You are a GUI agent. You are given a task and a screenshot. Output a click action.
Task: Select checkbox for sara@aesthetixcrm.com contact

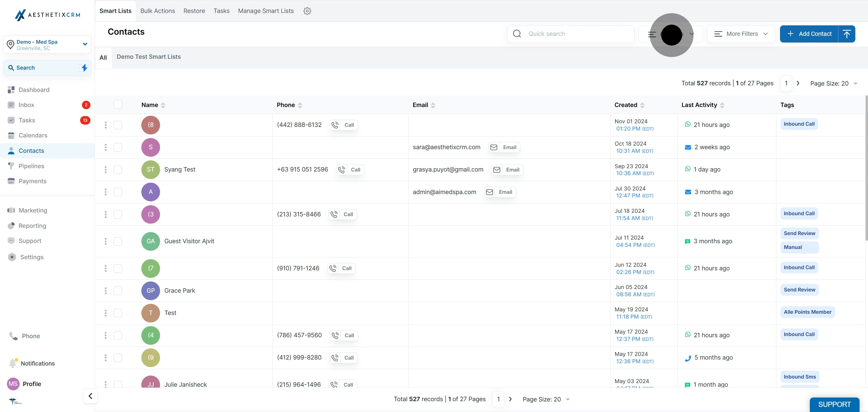[x=118, y=147]
